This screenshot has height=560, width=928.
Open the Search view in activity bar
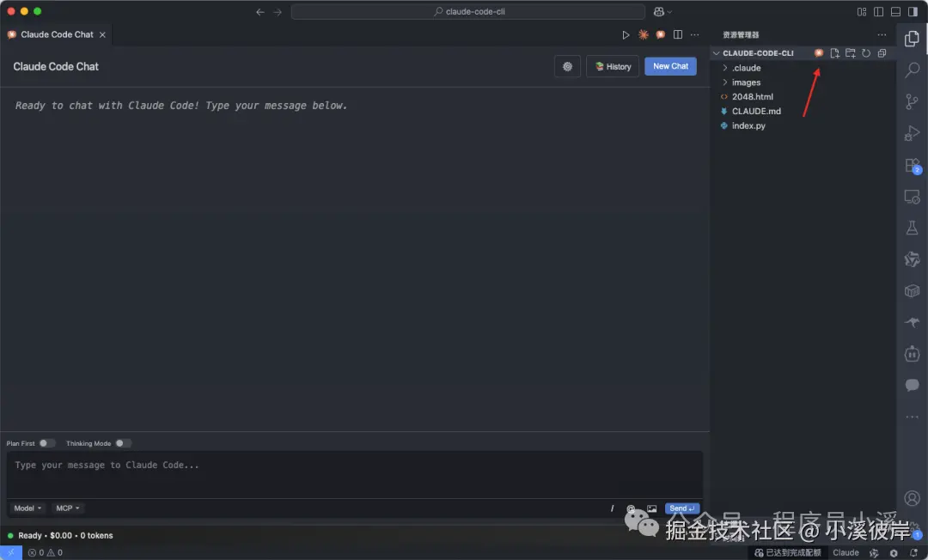tap(912, 70)
